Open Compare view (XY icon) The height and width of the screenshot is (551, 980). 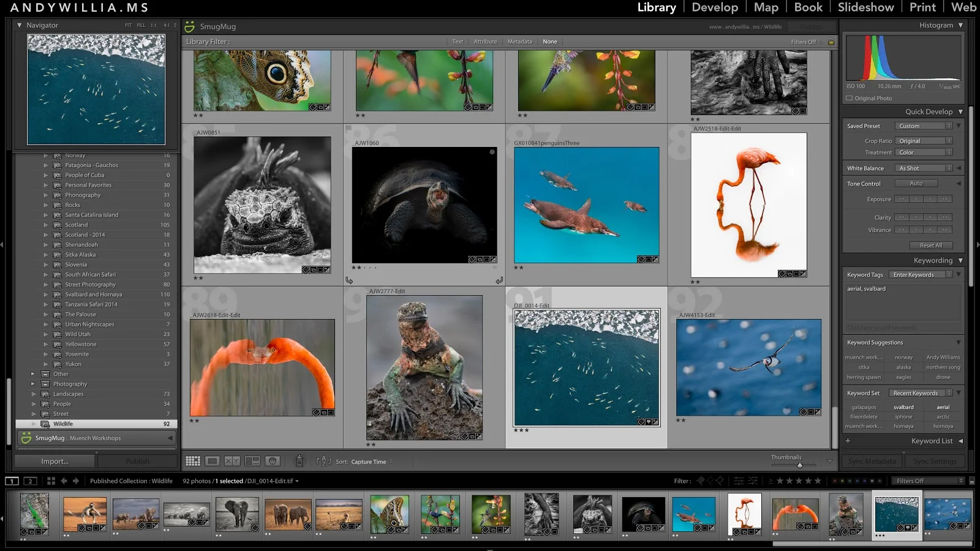pyautogui.click(x=232, y=461)
